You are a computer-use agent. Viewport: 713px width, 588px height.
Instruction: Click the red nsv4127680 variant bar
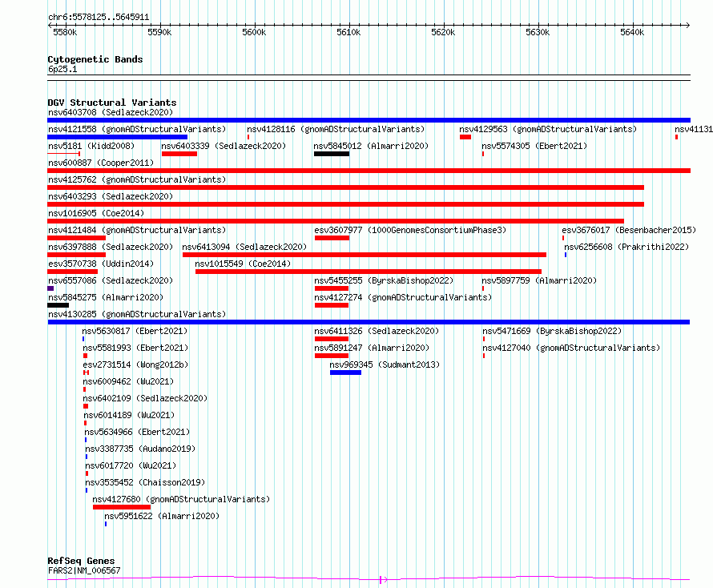coord(122,507)
